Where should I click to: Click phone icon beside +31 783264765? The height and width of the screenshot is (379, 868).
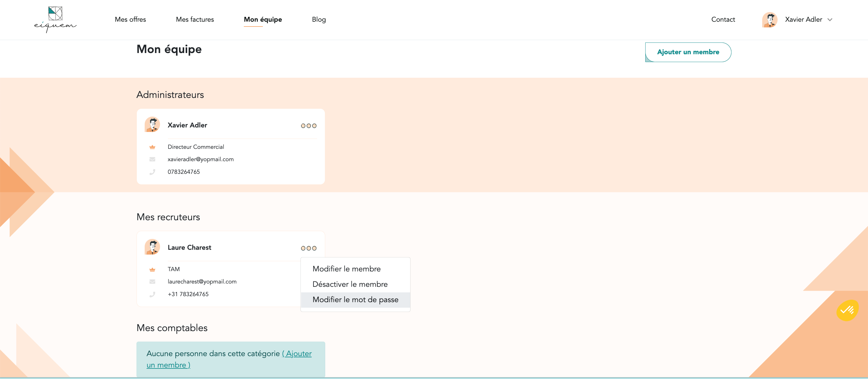coord(152,294)
